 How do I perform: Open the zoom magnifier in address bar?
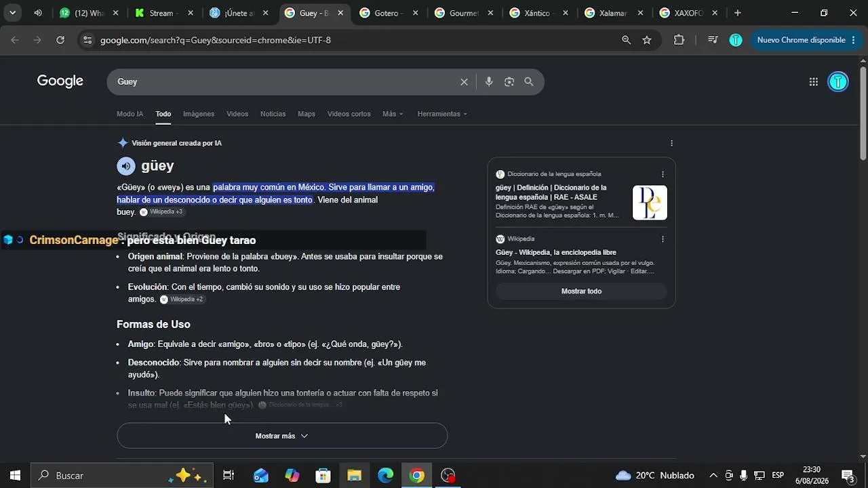(627, 40)
